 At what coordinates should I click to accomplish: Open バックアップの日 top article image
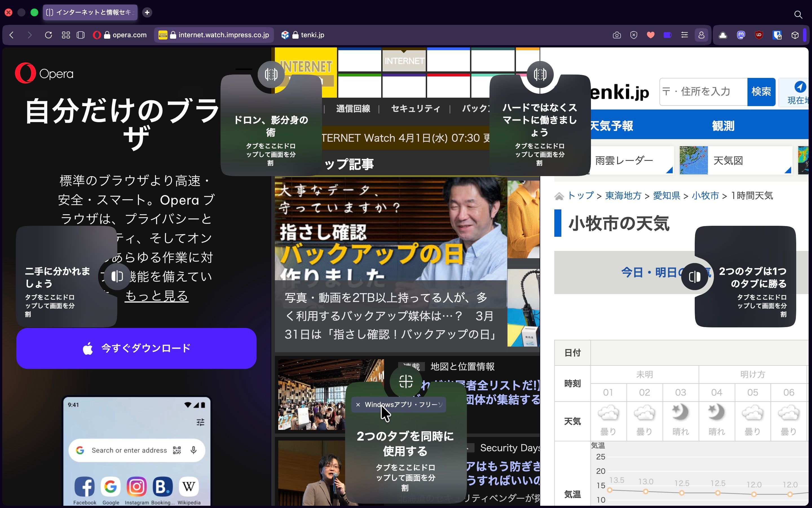390,229
